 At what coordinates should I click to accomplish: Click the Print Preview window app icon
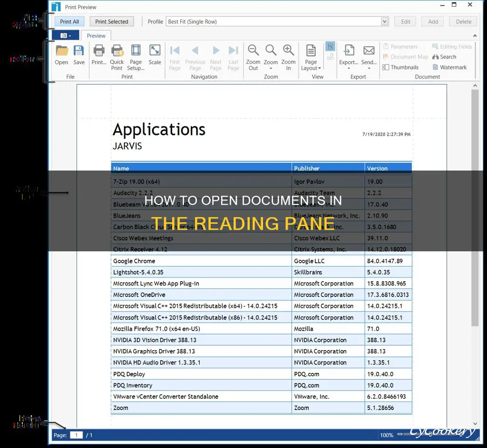(x=56, y=7)
